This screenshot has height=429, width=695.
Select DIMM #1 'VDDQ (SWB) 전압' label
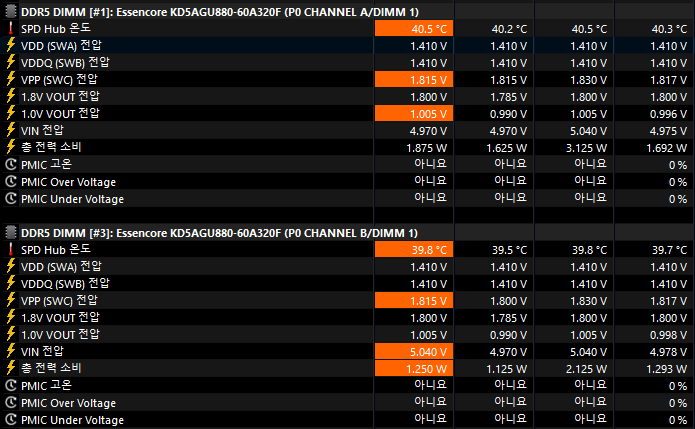tap(65, 62)
